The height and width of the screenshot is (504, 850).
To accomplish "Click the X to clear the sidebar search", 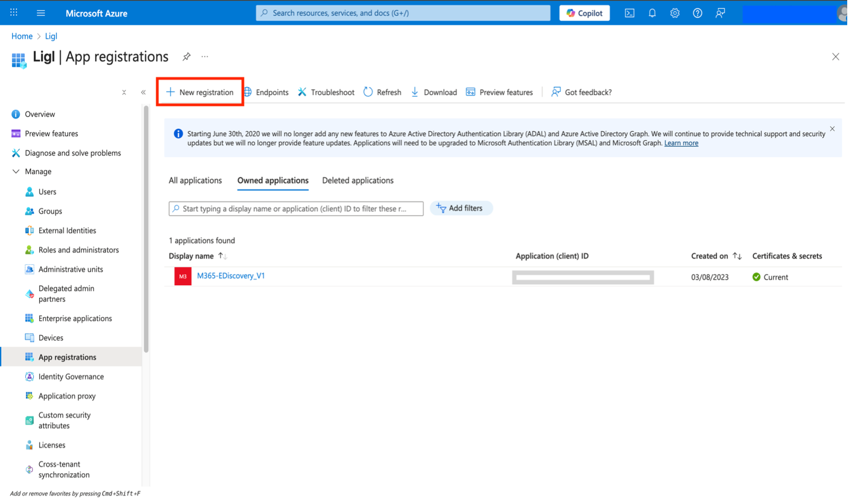I will [124, 93].
